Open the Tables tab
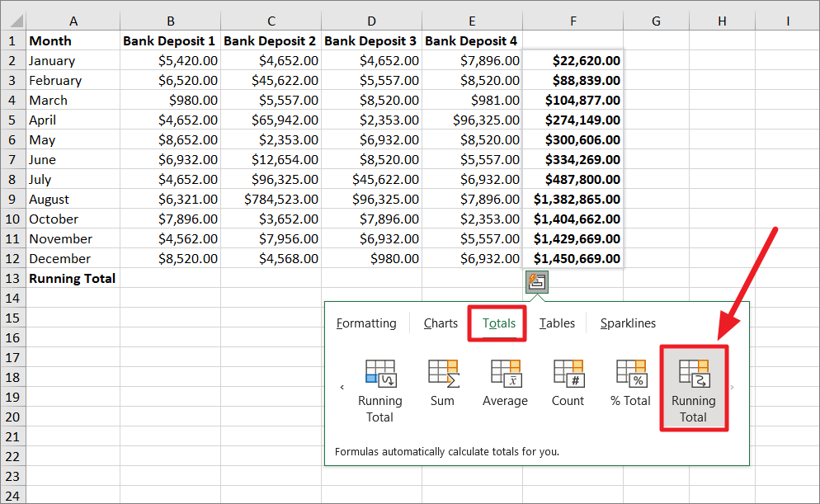Screen dimensions: 820x504 [x=557, y=323]
